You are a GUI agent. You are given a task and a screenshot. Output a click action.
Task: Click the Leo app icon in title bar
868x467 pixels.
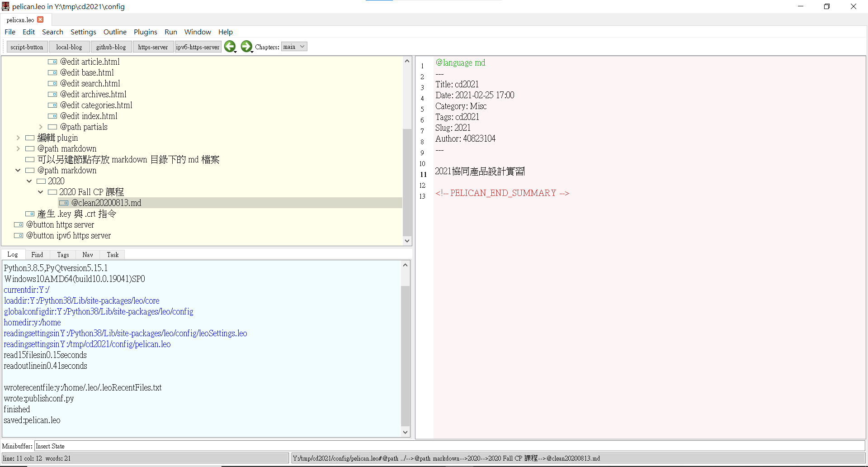point(5,6)
